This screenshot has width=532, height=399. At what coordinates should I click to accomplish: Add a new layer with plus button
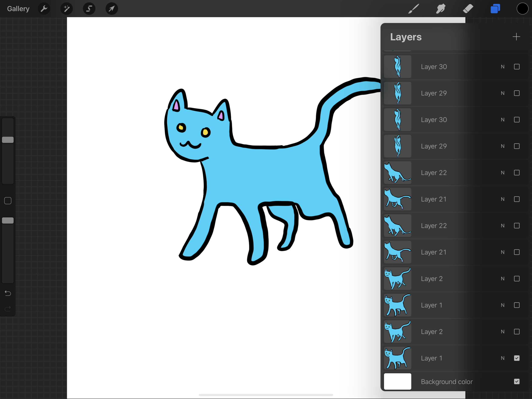[x=516, y=37]
